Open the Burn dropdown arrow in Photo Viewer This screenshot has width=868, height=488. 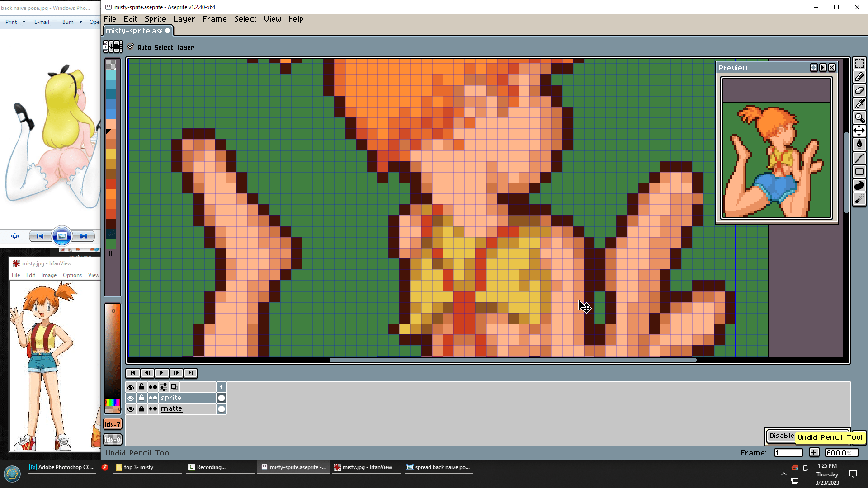point(80,22)
